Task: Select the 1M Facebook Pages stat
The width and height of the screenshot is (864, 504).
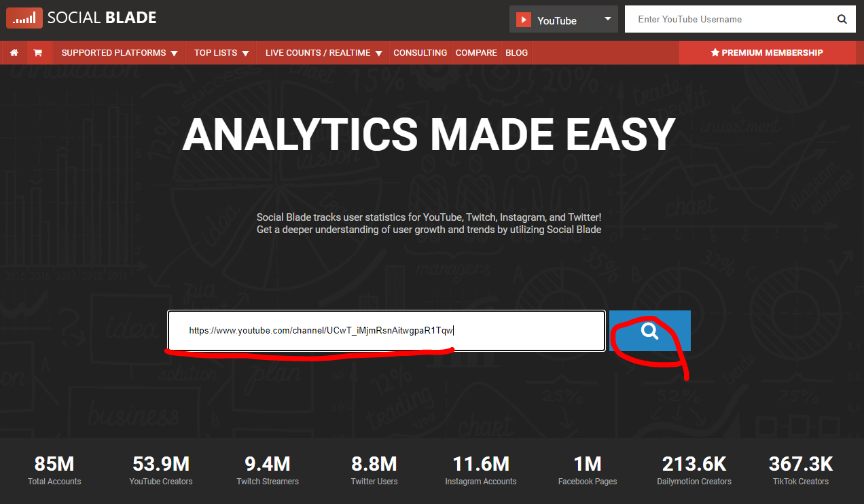Action: (x=588, y=471)
